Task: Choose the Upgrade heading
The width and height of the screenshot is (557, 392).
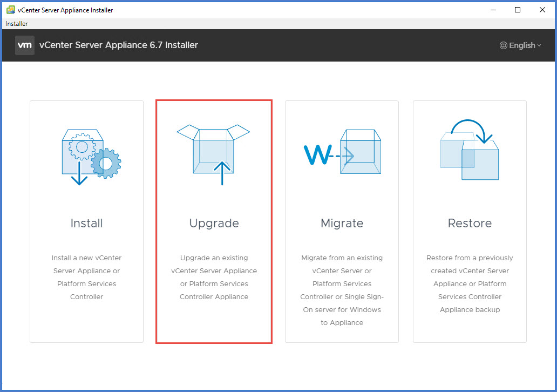Action: coord(214,224)
